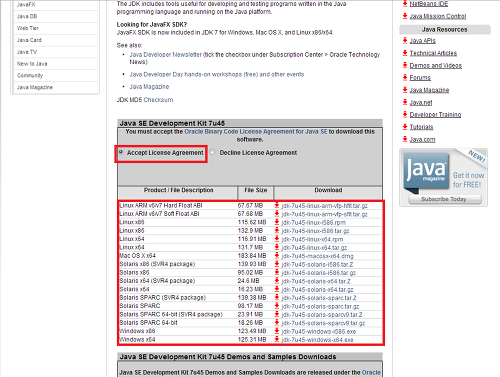500x377 pixels.
Task: Click 'Mac OS X x64' product description
Action: pos(138,256)
